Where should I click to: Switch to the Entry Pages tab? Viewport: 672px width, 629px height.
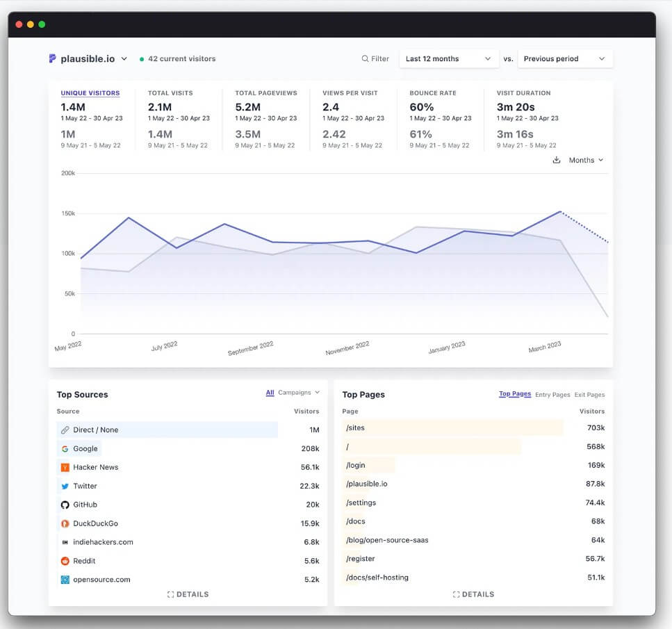(552, 395)
